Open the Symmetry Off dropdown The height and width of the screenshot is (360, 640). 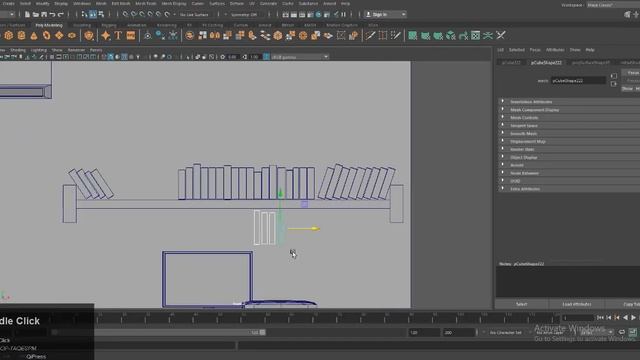point(244,14)
